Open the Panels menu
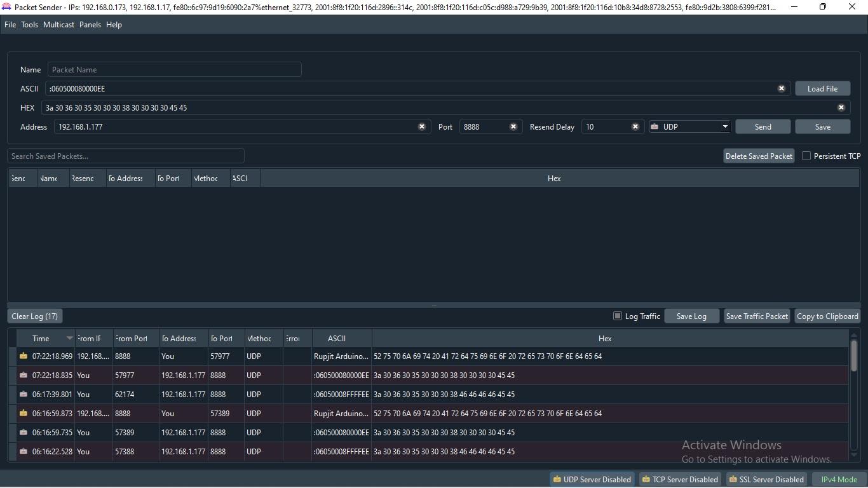The height and width of the screenshot is (488, 868). tap(90, 24)
